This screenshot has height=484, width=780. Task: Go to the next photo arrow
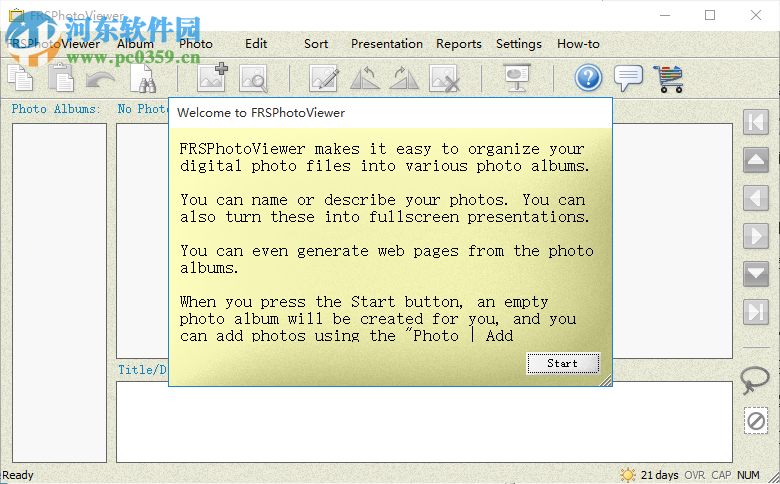point(756,236)
